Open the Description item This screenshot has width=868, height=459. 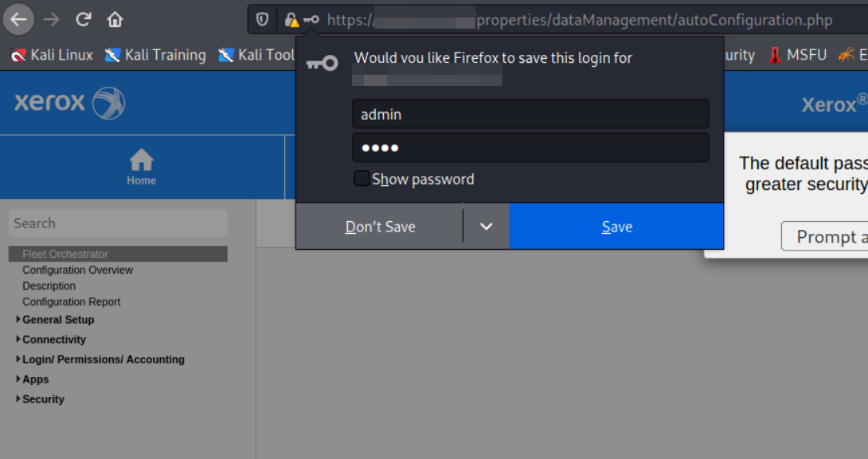(x=49, y=286)
